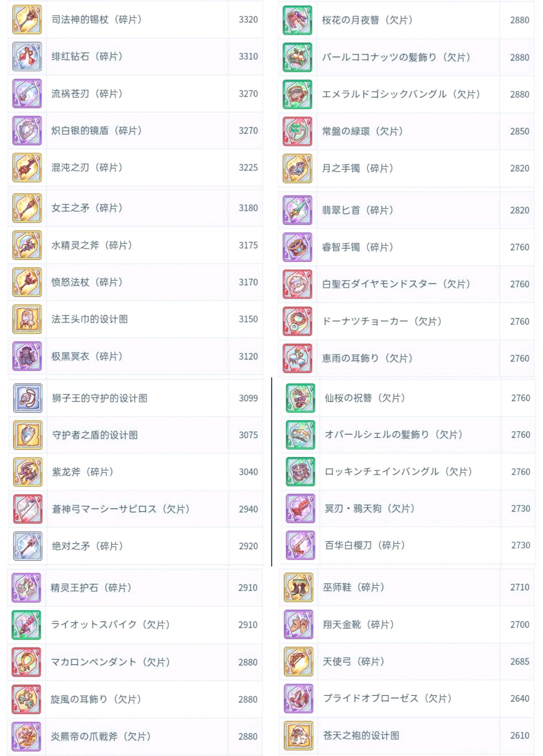Screen dimensions: 543x756
Task: Select the 冥刃・鴉天狗 fragment icon
Action: point(300,508)
